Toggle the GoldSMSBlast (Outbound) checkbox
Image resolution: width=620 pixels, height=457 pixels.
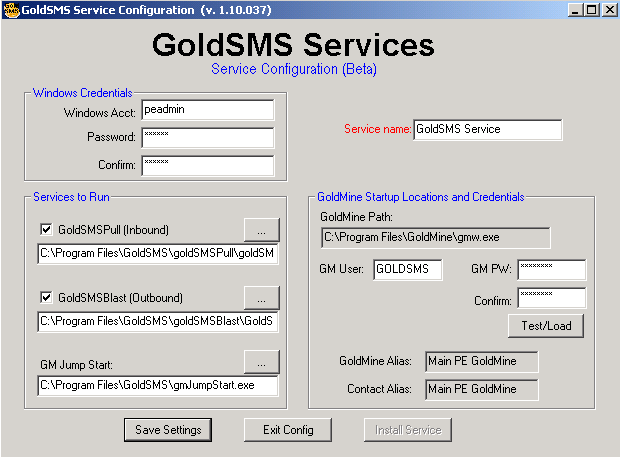tap(46, 297)
